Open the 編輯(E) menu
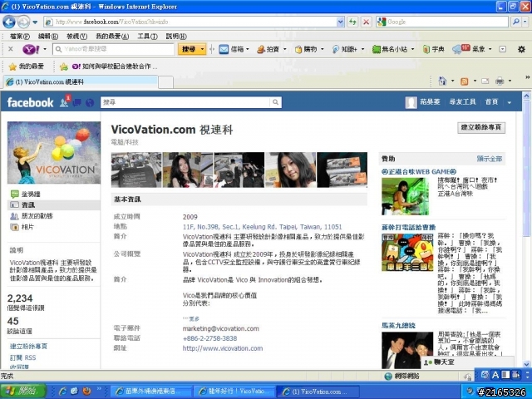This screenshot has height=399, width=532. coord(48,37)
